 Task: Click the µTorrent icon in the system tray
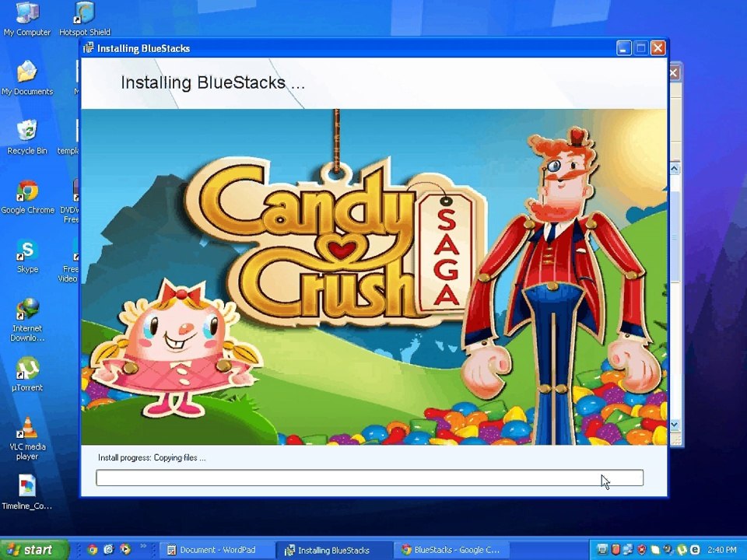coord(682,550)
